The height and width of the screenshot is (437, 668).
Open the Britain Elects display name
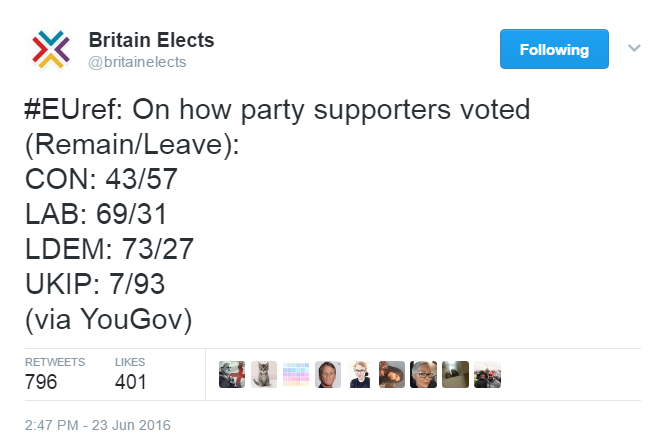[x=151, y=41]
